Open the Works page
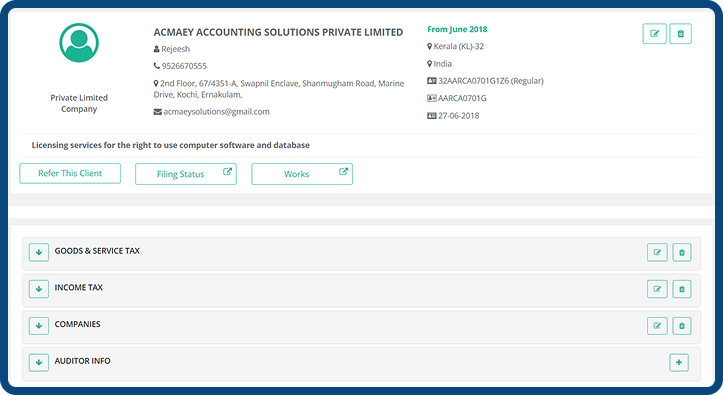This screenshot has width=723, height=395. coord(302,174)
